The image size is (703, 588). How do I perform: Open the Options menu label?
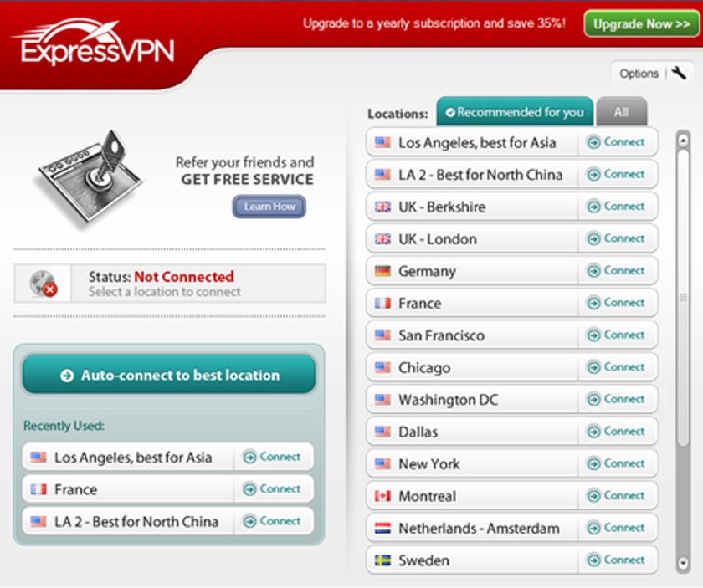coord(639,74)
